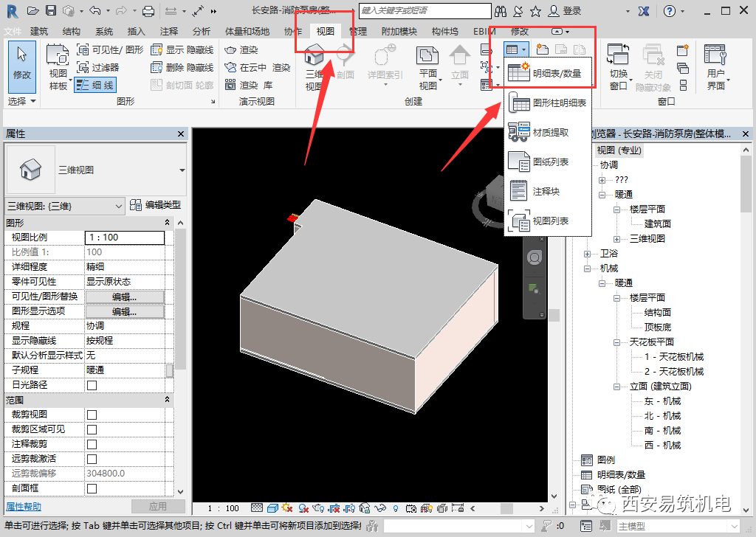Click the keyword search input field
The image size is (756, 537).
pos(424,11)
